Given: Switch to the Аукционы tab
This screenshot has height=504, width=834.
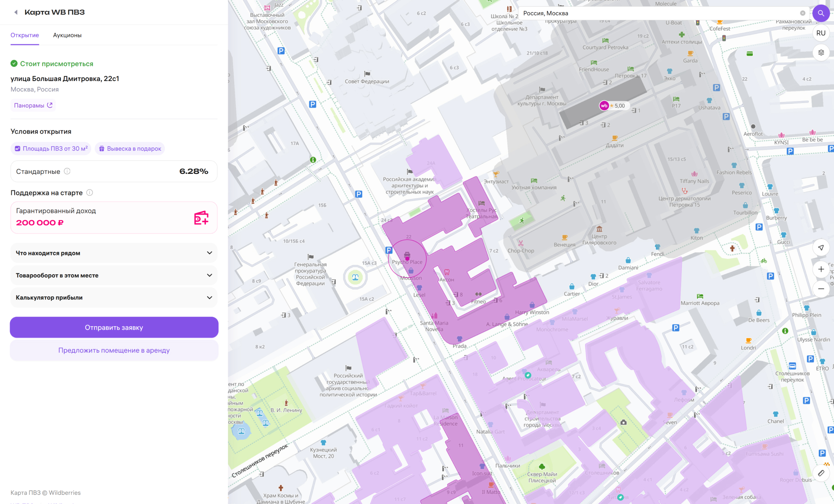Looking at the screenshot, I should click(x=67, y=35).
